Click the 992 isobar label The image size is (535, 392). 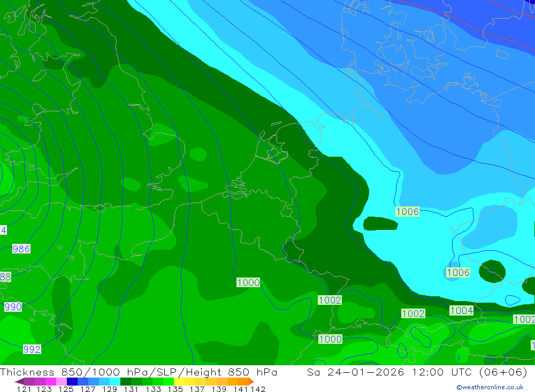point(32,349)
